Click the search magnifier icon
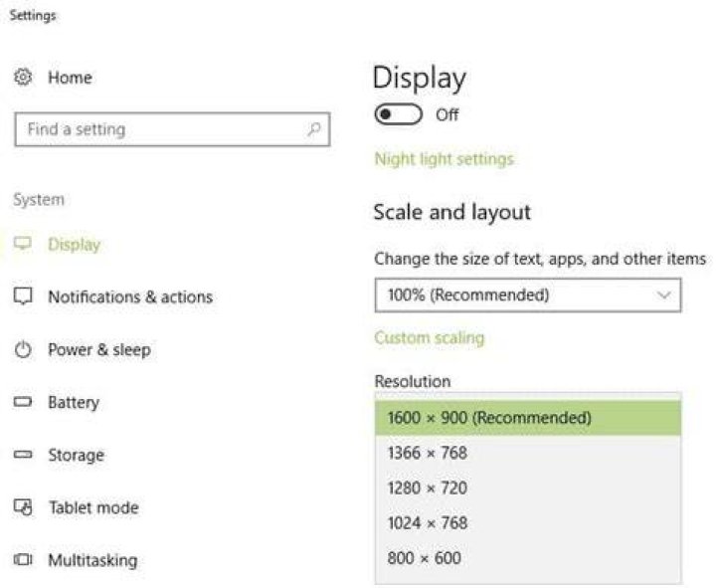 pyautogui.click(x=313, y=129)
